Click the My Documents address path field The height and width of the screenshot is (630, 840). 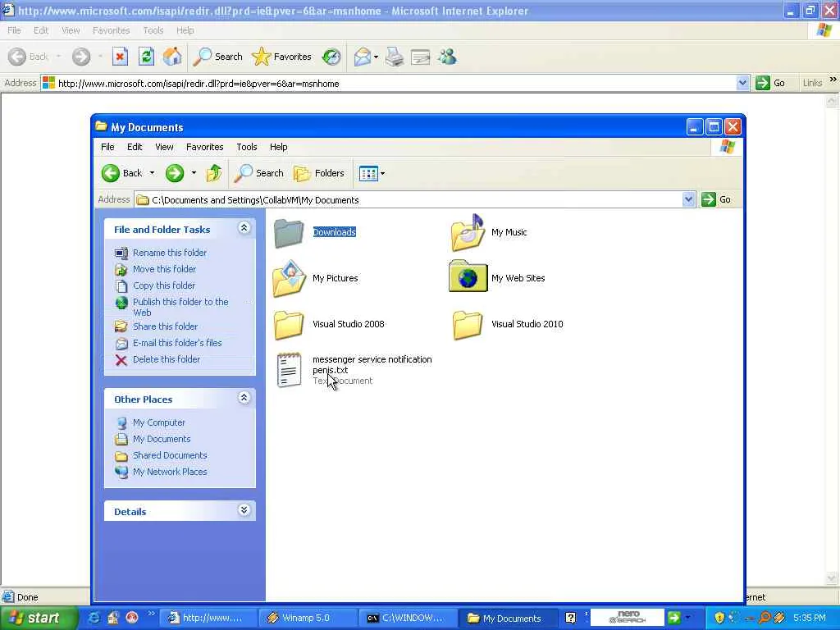[409, 200]
